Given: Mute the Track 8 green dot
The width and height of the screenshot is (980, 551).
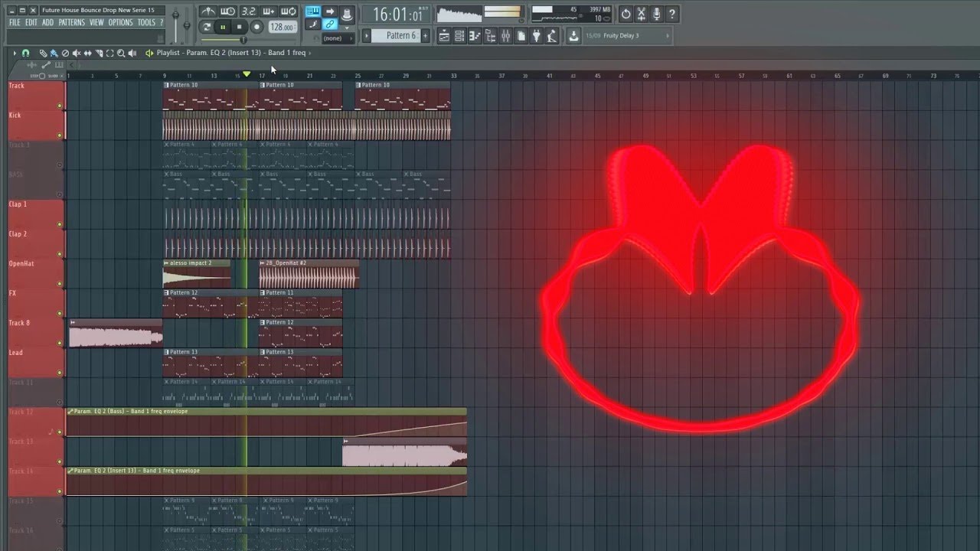Looking at the screenshot, I should [x=59, y=344].
